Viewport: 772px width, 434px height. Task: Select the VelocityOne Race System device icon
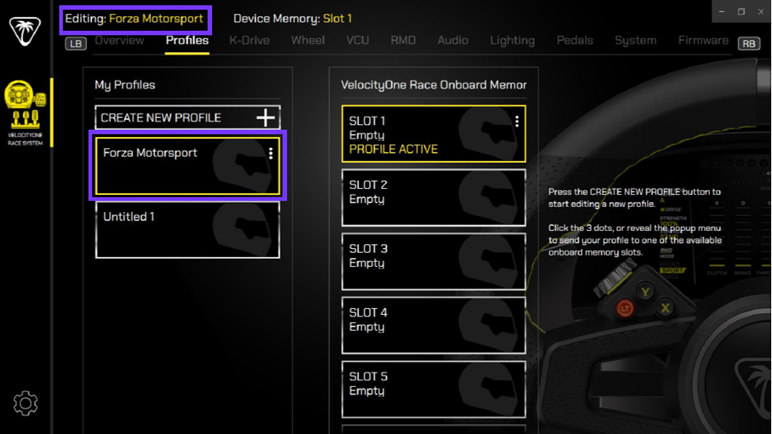pos(25,112)
